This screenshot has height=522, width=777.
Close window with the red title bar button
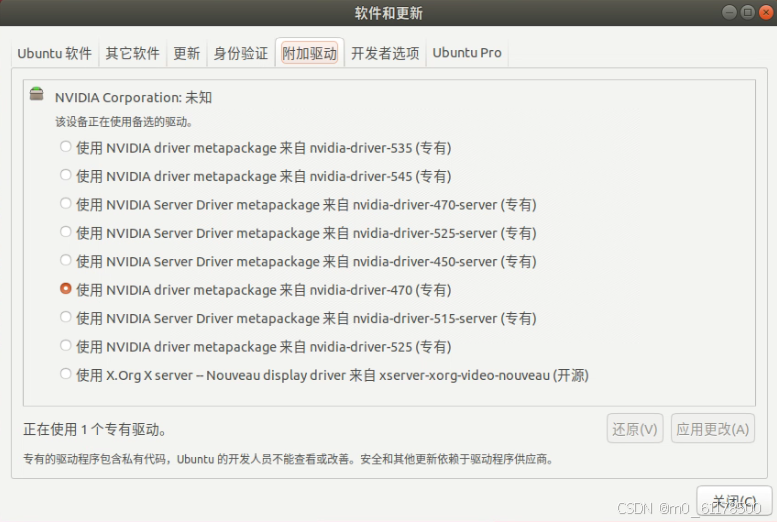766,12
